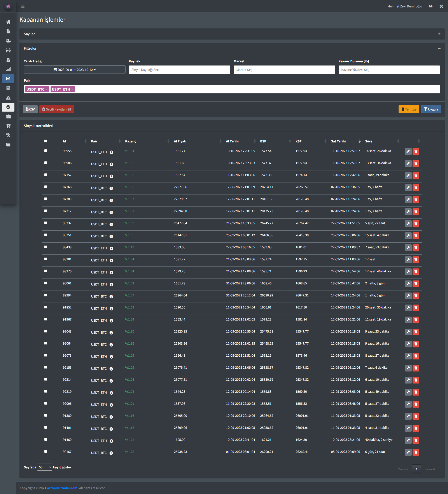Open the warehouse icon in sidebar
This screenshot has height=494, width=448.
[x=8, y=116]
